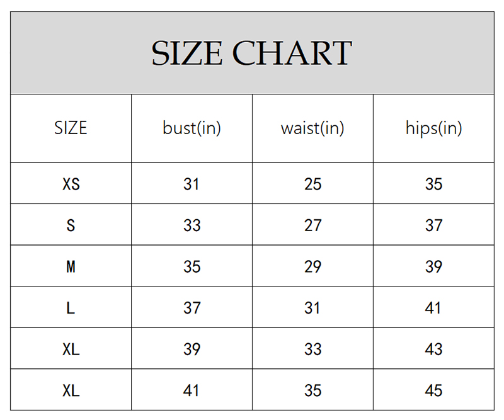The height and width of the screenshot is (420, 504).
Task: Click the L size row label
Action: [x=71, y=308]
